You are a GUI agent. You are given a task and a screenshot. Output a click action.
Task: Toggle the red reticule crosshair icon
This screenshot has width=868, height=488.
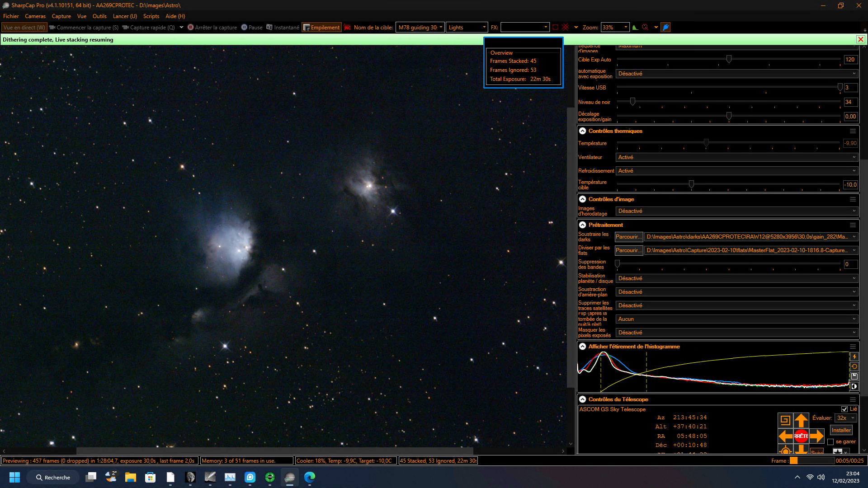pos(565,28)
